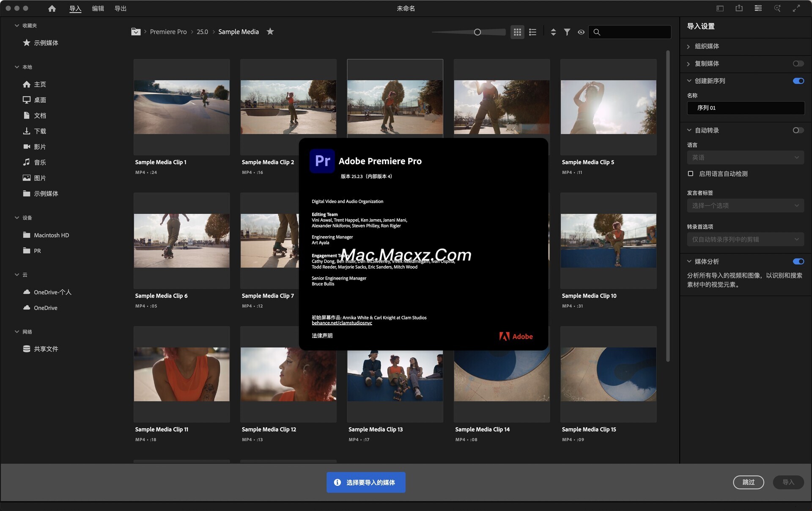The height and width of the screenshot is (511, 812).
Task: Switch to grid view
Action: (x=517, y=32)
